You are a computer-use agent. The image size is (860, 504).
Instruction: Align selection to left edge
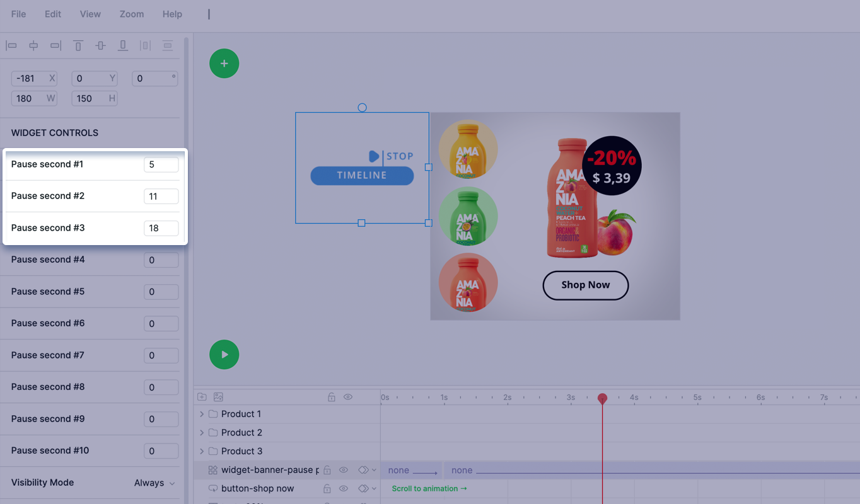coord(11,45)
